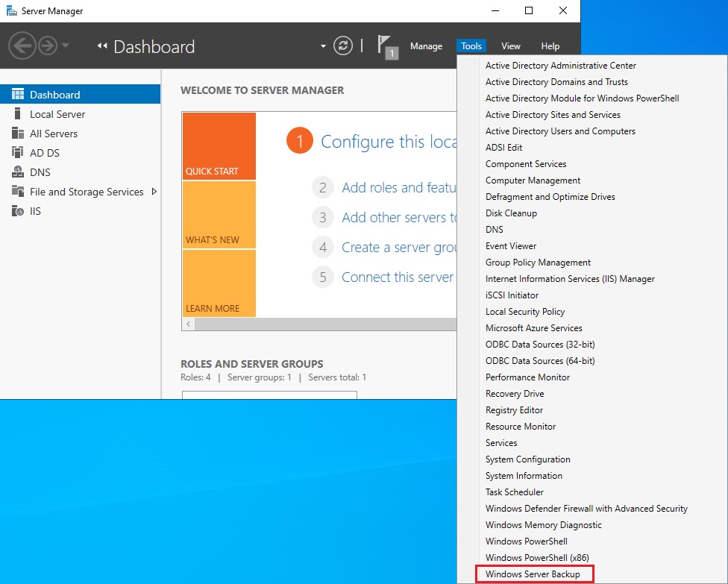Click the DNS role icon in sidebar
The width and height of the screenshot is (728, 584).
(x=17, y=172)
